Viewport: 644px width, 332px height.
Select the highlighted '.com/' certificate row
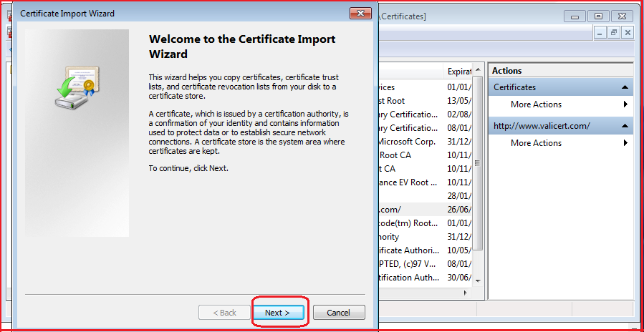407,210
